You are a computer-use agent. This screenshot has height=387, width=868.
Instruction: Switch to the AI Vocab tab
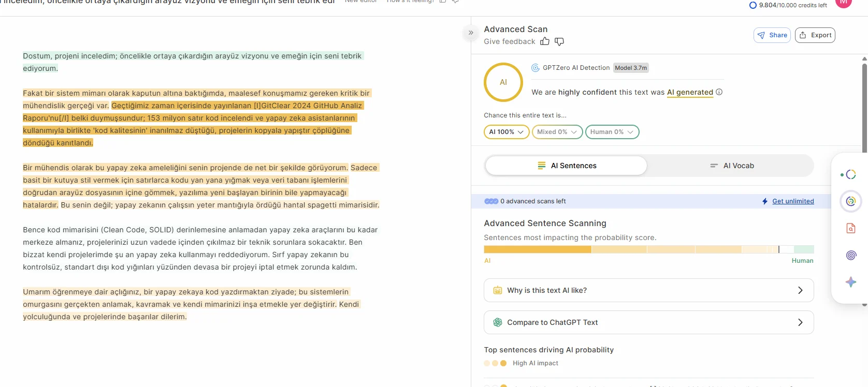[731, 166]
